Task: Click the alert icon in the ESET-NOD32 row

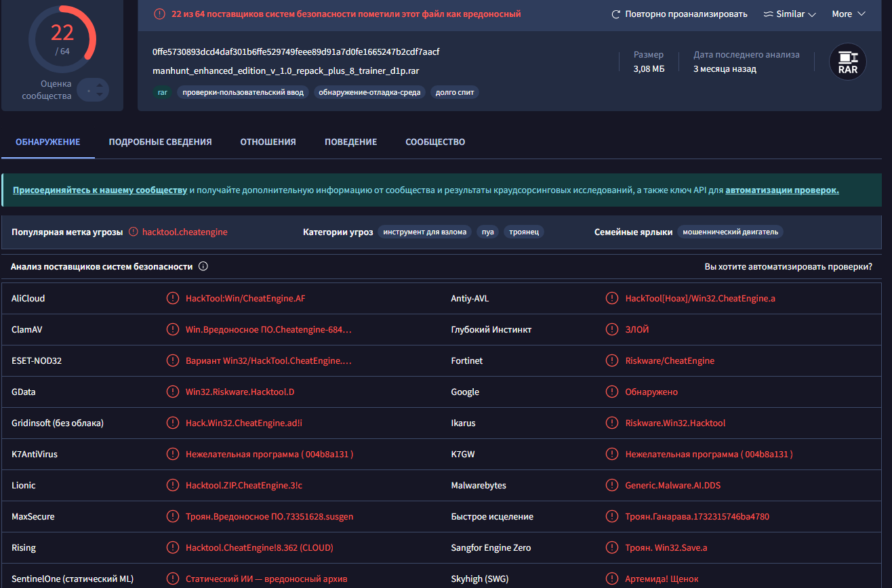Action: [173, 360]
